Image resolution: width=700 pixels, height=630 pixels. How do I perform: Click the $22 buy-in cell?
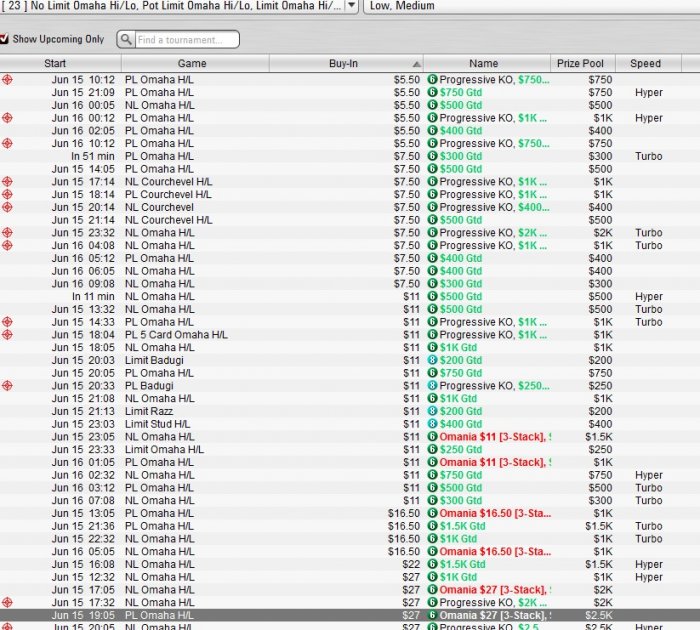pos(411,564)
